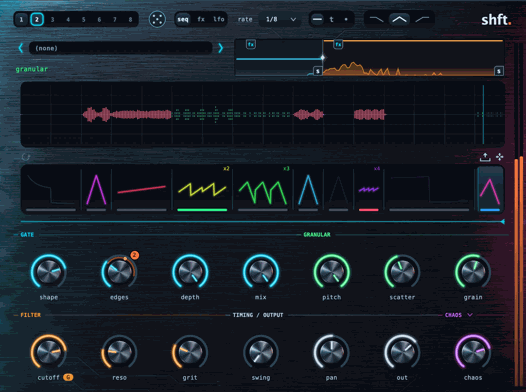Click the orange G badge next to cutoff

point(68,377)
